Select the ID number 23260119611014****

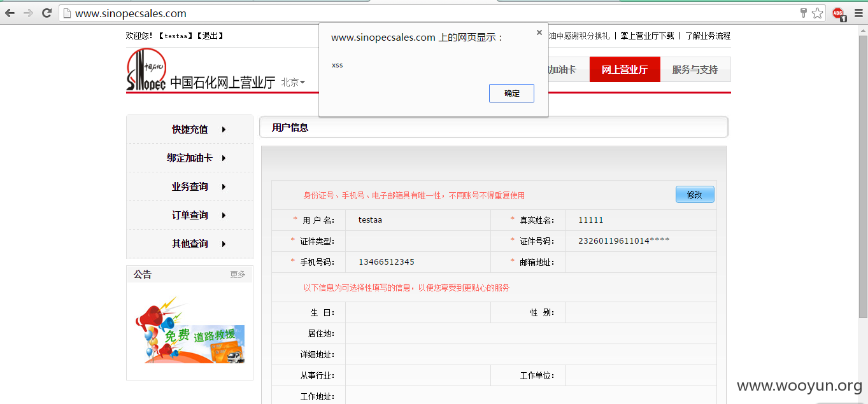623,241
